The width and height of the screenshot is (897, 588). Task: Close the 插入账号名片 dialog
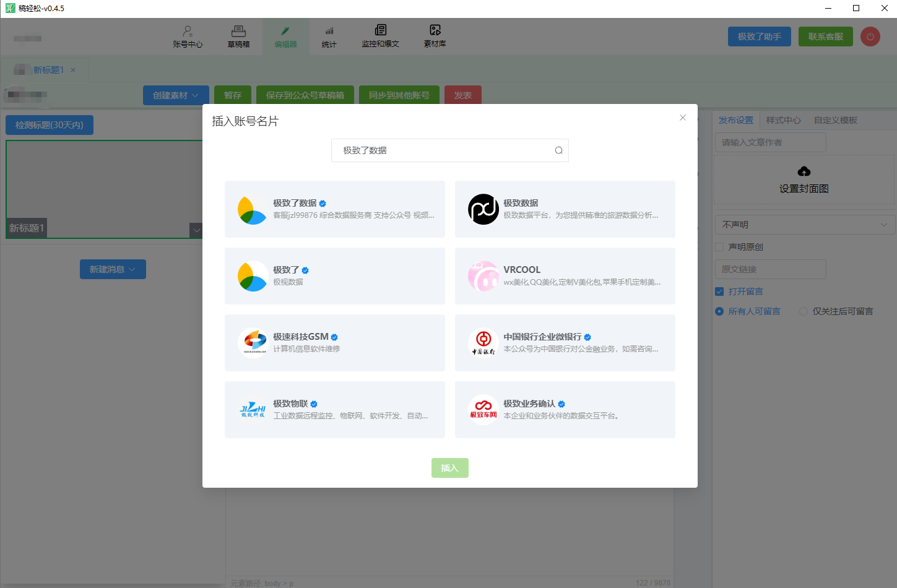coord(683,118)
